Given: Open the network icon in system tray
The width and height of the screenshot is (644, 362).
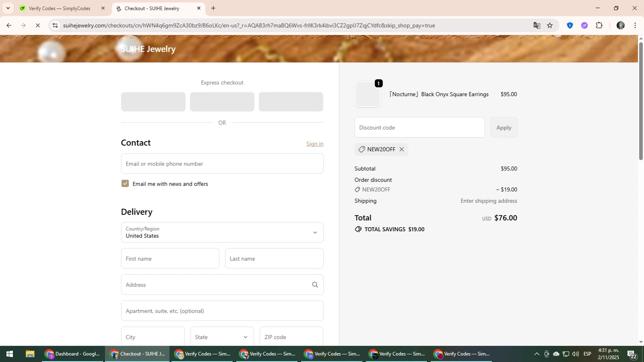Looking at the screenshot, I should 566,354.
